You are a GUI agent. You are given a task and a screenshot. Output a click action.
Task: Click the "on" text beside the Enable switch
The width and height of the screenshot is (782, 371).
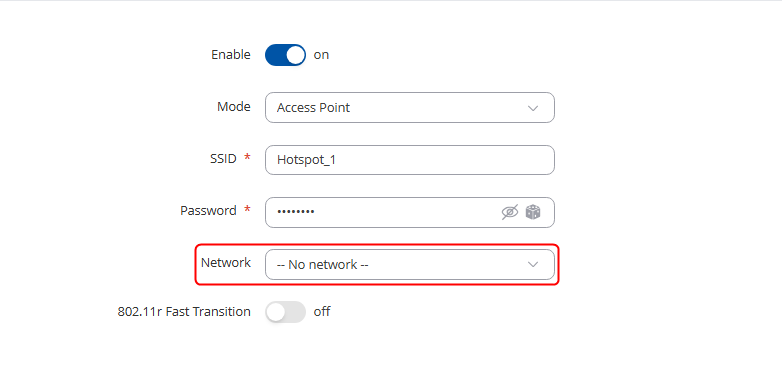click(321, 55)
